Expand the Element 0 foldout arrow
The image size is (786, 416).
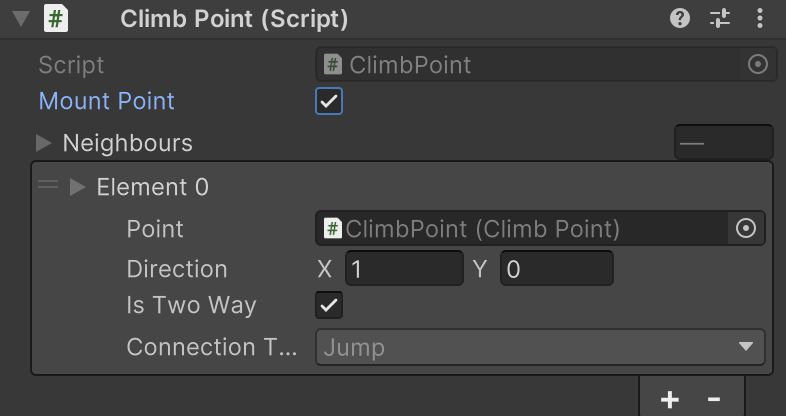(78, 187)
